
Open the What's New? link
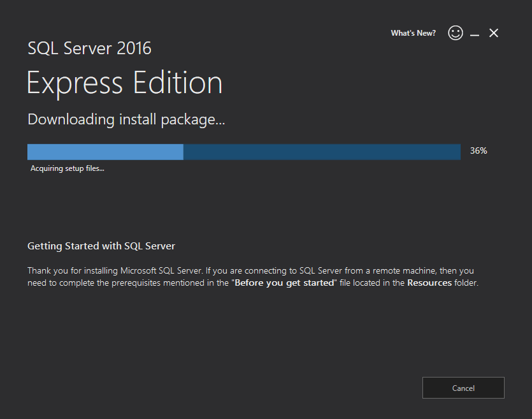[413, 33]
